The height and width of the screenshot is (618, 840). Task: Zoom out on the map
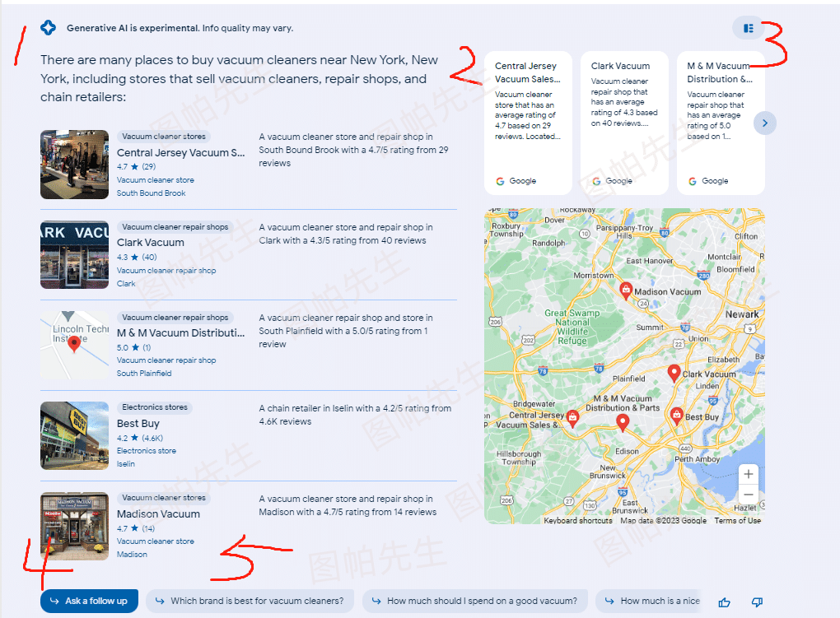(749, 495)
